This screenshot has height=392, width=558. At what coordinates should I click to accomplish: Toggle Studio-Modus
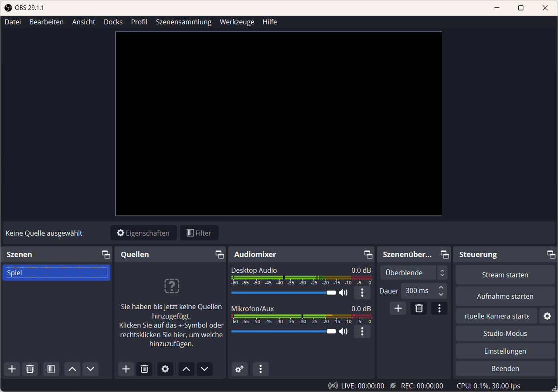pyautogui.click(x=505, y=334)
